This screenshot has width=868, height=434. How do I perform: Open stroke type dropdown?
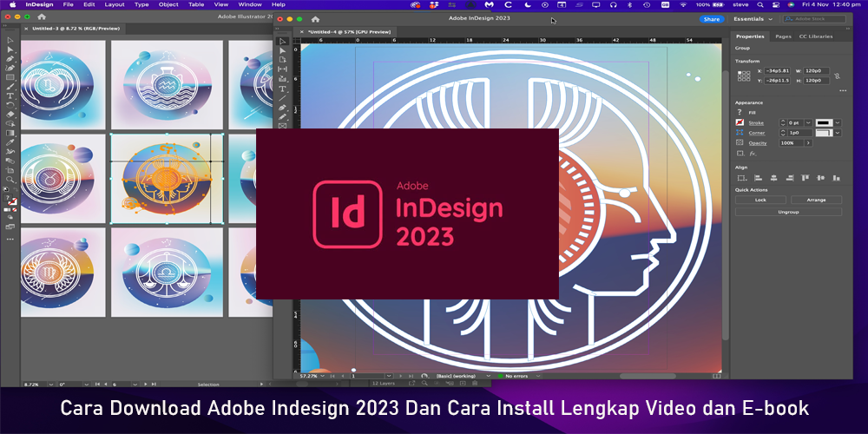coord(838,122)
